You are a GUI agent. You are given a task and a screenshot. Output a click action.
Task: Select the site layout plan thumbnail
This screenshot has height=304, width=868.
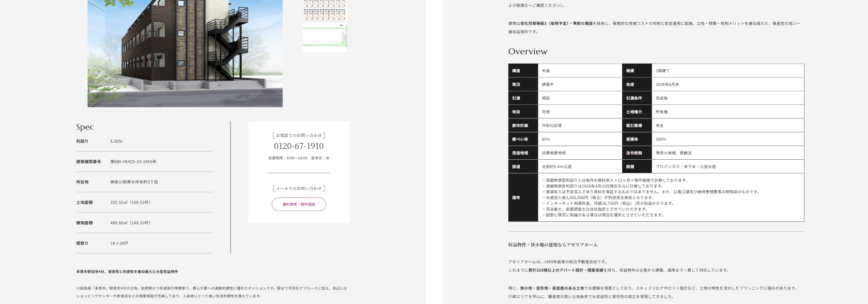(324, 37)
